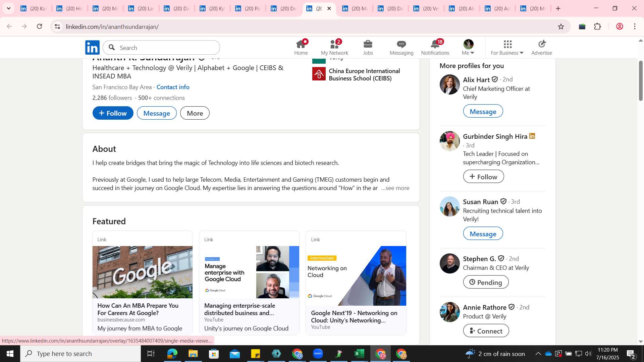Open Task View on the taskbar
The width and height of the screenshot is (644, 362).
point(151,354)
